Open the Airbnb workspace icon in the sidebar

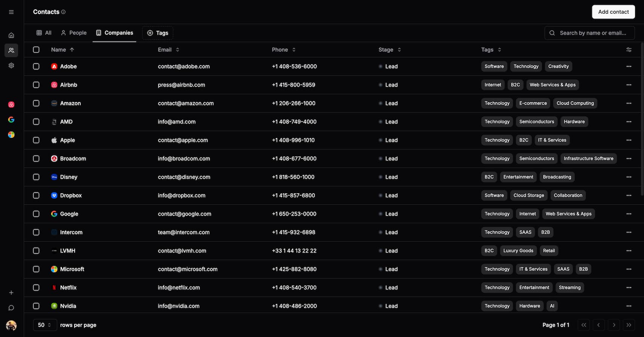click(x=11, y=104)
